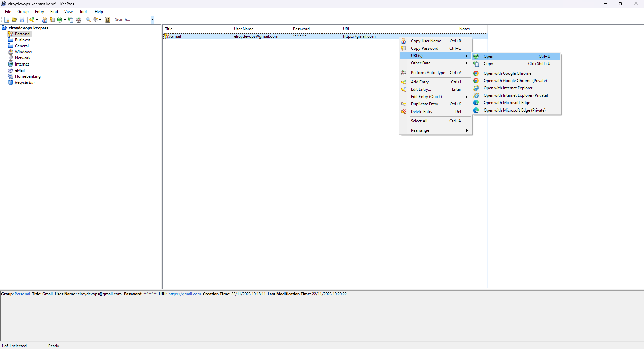
Task: Click the Notes column header
Action: 472,29
